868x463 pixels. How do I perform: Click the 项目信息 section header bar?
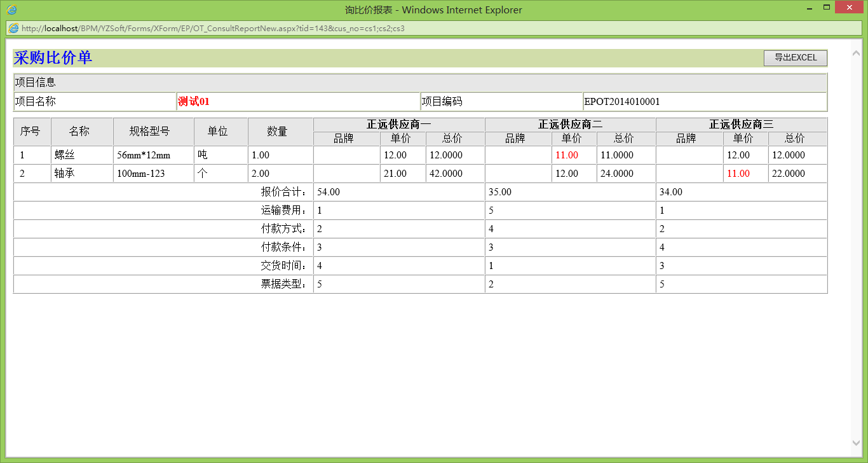pyautogui.click(x=35, y=82)
